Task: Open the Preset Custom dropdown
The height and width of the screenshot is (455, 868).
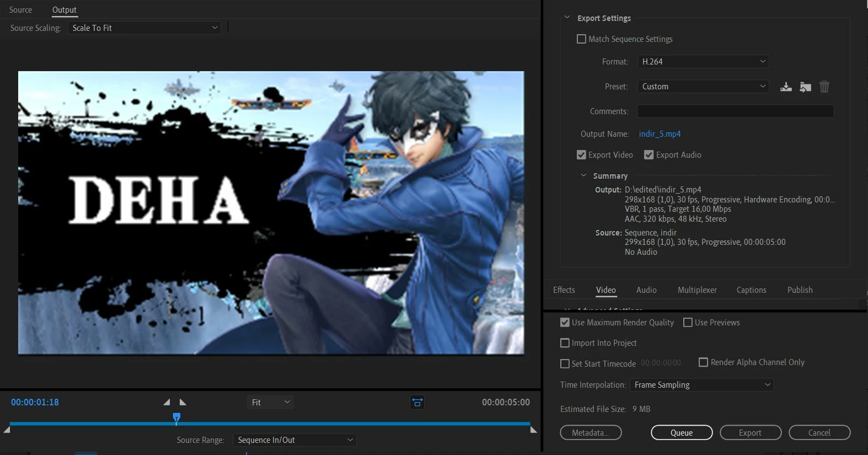Action: click(x=703, y=87)
